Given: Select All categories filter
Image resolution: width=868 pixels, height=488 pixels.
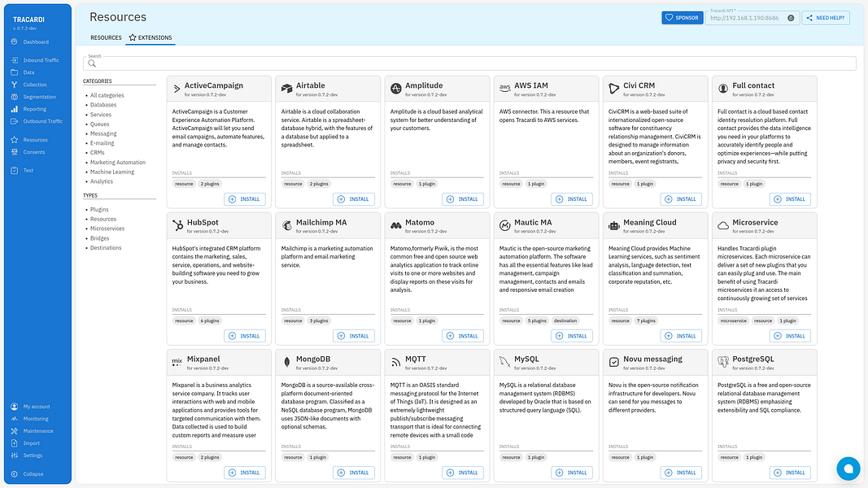Looking at the screenshot, I should coord(107,95).
